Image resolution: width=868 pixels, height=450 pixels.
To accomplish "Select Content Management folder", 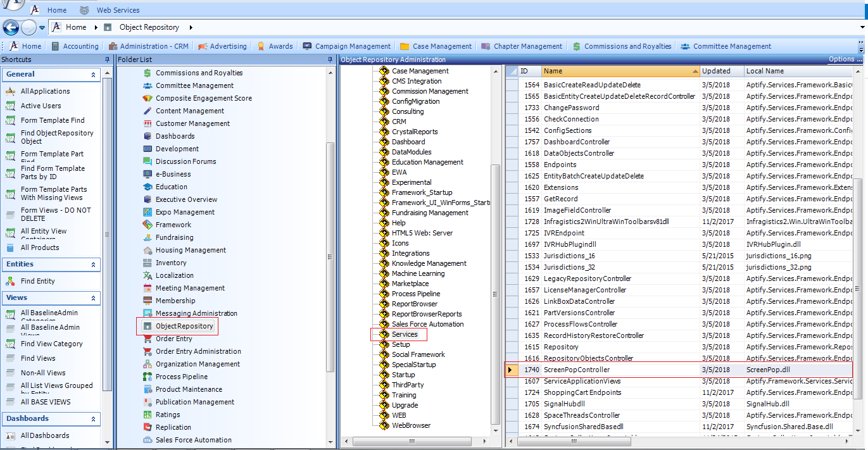I will click(190, 111).
